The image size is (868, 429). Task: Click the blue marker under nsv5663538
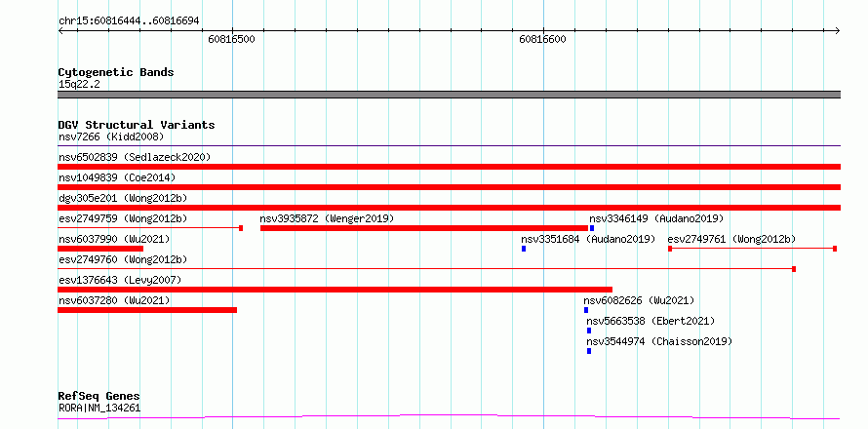tap(589, 331)
